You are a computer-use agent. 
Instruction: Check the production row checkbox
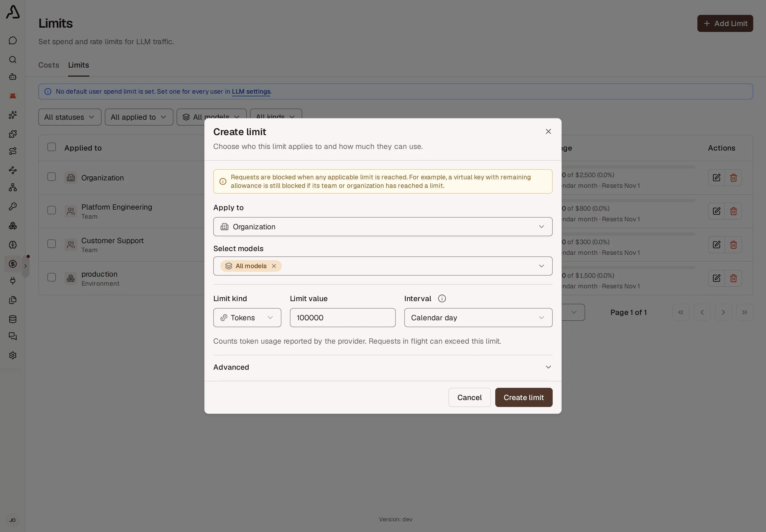pos(52,277)
